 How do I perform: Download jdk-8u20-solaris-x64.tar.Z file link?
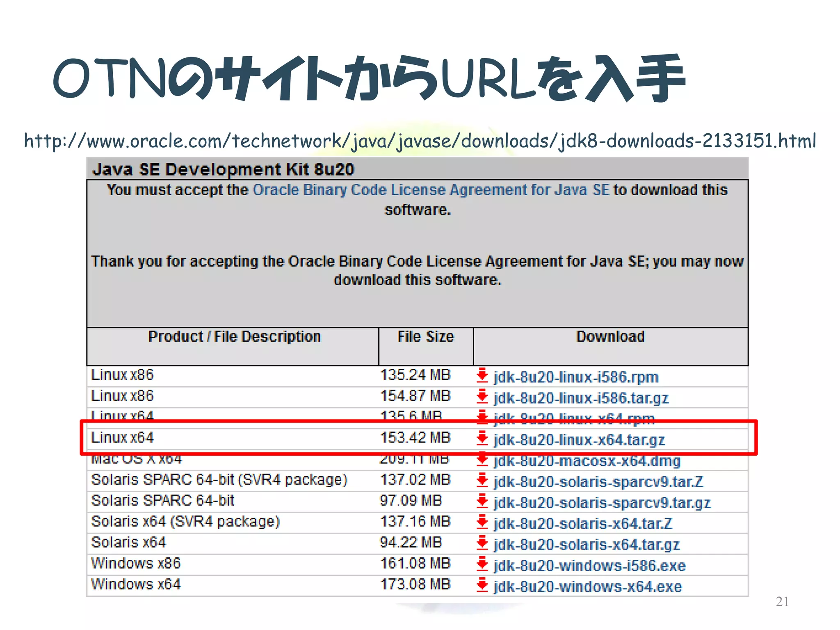click(583, 523)
